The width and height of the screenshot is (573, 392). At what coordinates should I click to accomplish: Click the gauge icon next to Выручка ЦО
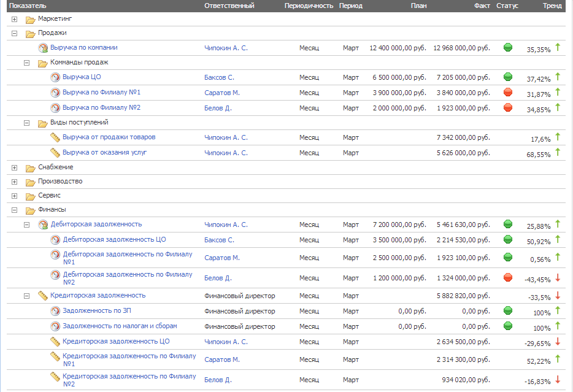(55, 77)
